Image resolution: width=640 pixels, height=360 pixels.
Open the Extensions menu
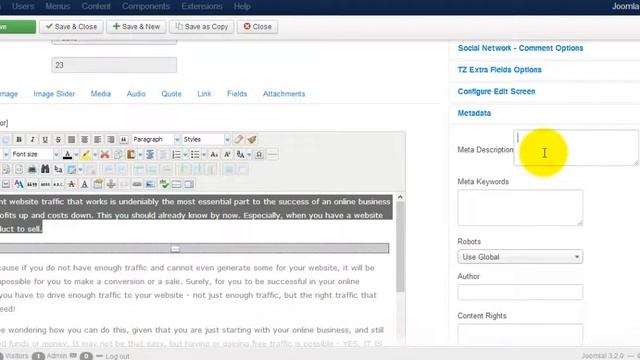click(x=202, y=6)
